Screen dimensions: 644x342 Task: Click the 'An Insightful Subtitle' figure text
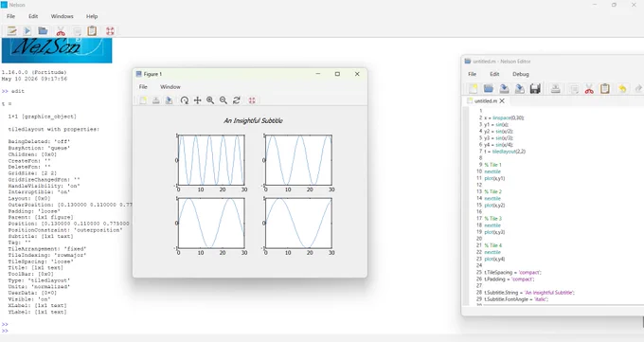[x=253, y=120]
